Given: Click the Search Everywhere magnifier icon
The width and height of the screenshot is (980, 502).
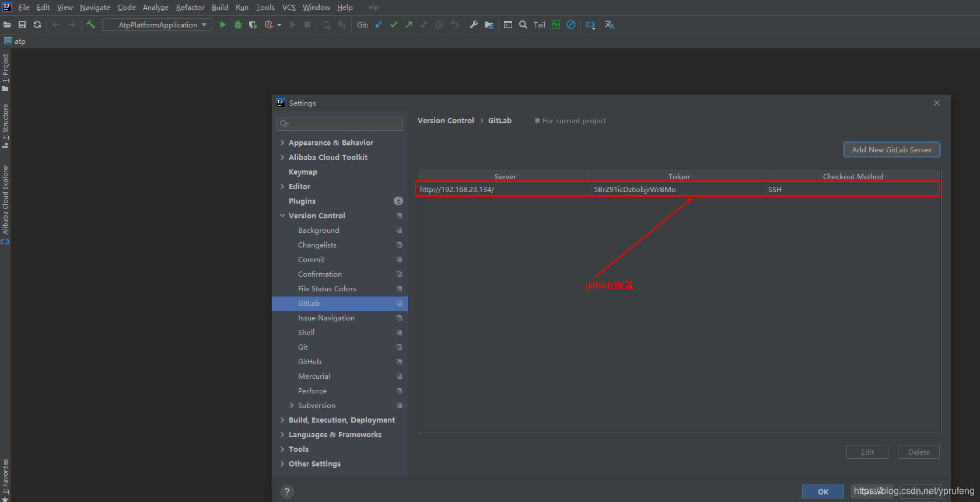Looking at the screenshot, I should point(523,25).
